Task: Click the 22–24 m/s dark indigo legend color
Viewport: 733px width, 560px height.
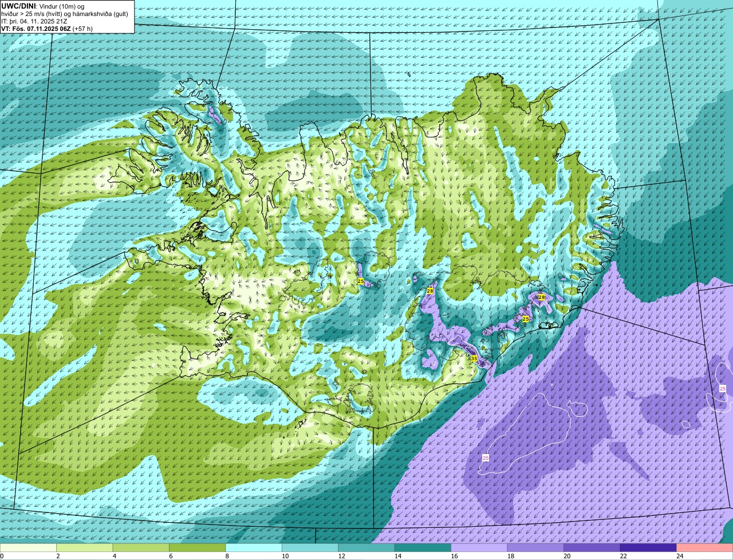Action: point(648,547)
